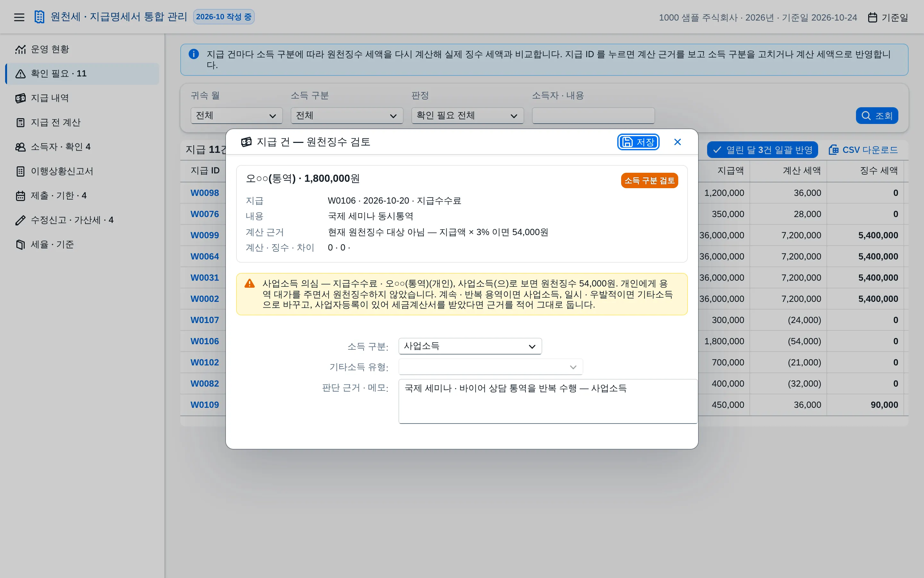
Task: Click the CSV download icon
Action: tap(834, 150)
